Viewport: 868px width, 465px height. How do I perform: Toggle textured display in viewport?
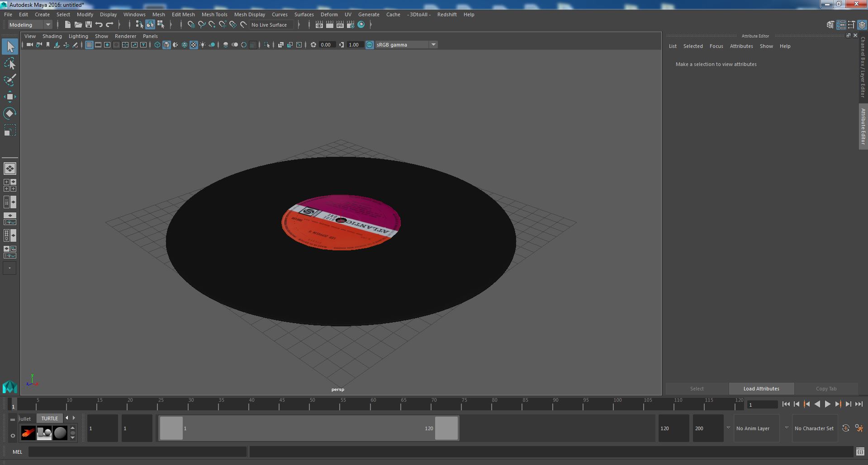pos(194,45)
